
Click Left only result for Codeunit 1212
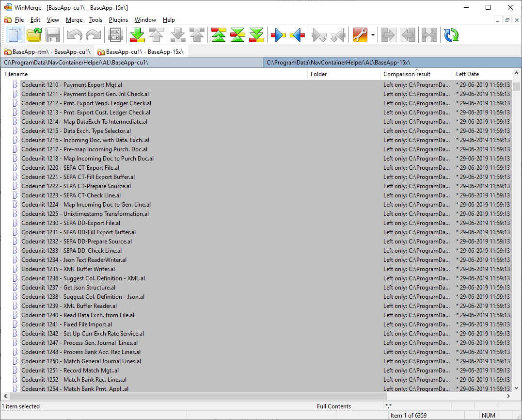click(x=416, y=103)
